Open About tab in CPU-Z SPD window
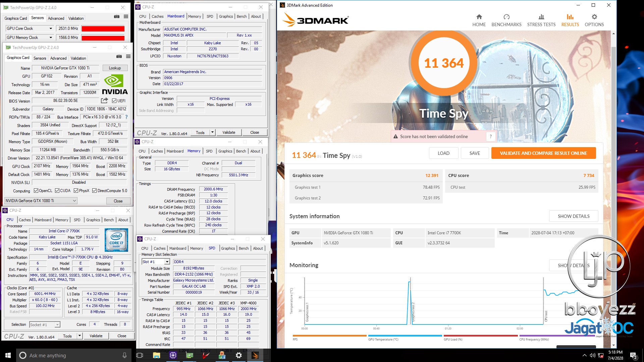The image size is (644, 362). 258,248
